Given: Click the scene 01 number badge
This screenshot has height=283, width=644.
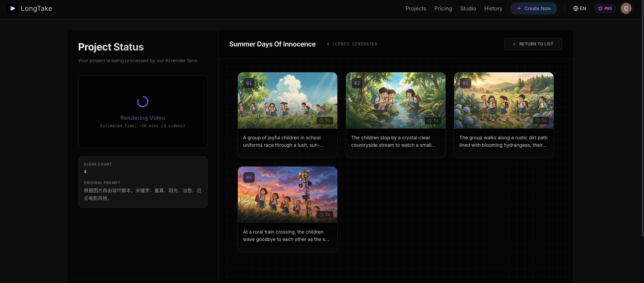Looking at the screenshot, I should (249, 83).
